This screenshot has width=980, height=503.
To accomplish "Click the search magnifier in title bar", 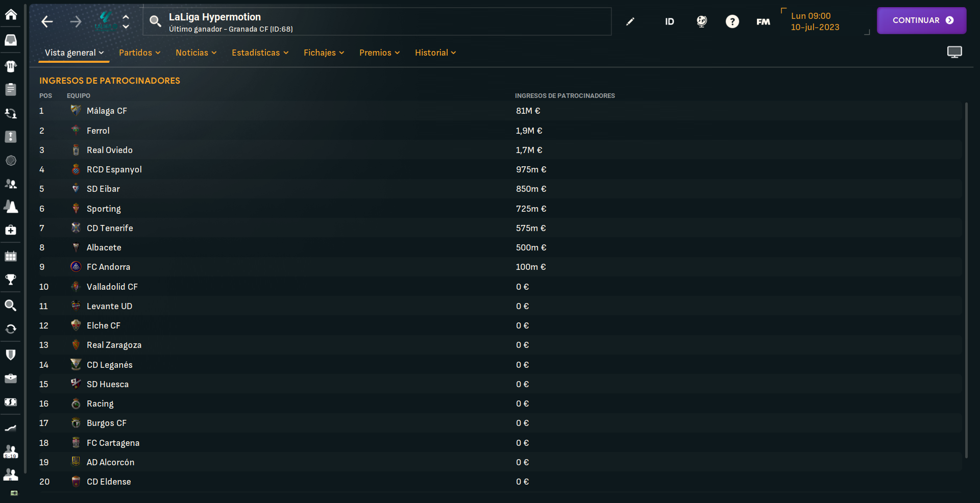I will (x=155, y=21).
